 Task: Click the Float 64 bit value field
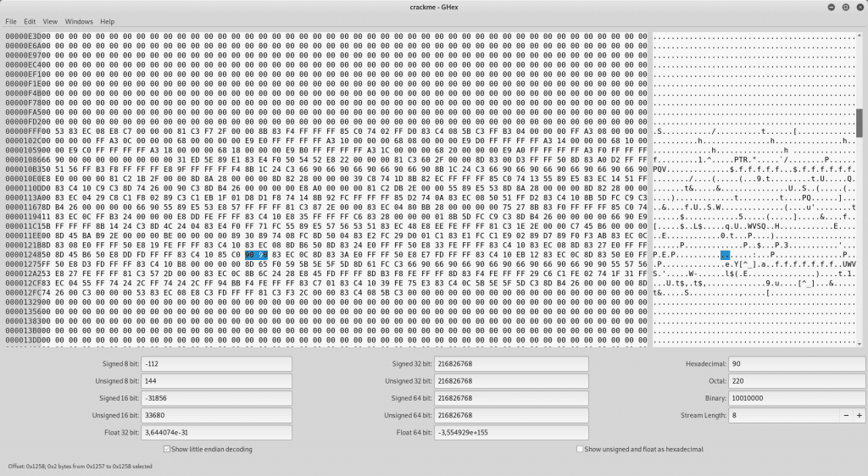point(511,432)
